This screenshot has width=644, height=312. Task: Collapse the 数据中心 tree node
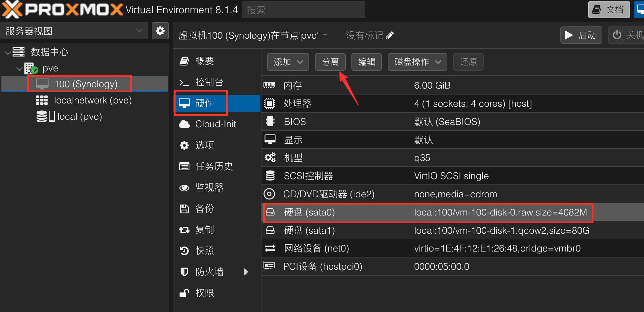[x=7, y=52]
